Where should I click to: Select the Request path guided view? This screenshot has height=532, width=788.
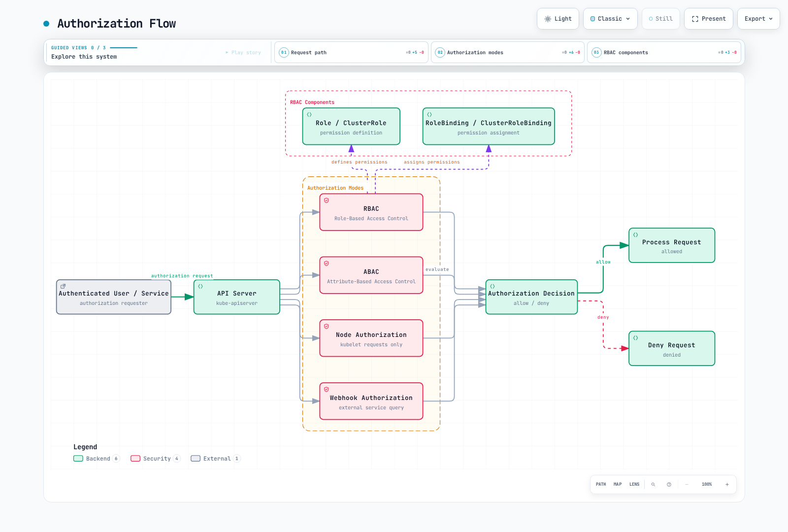click(351, 52)
